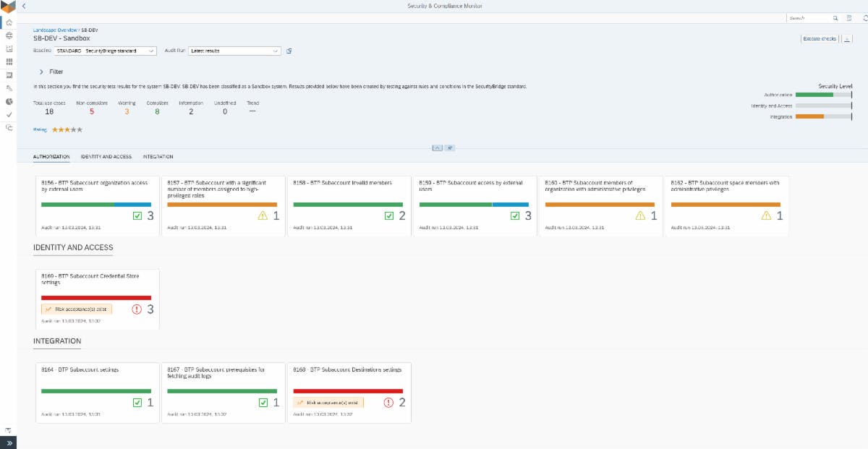Viewport: 868px width, 449px height.
Task: Collapse the page header with the up-arrow toggle
Action: click(437, 147)
